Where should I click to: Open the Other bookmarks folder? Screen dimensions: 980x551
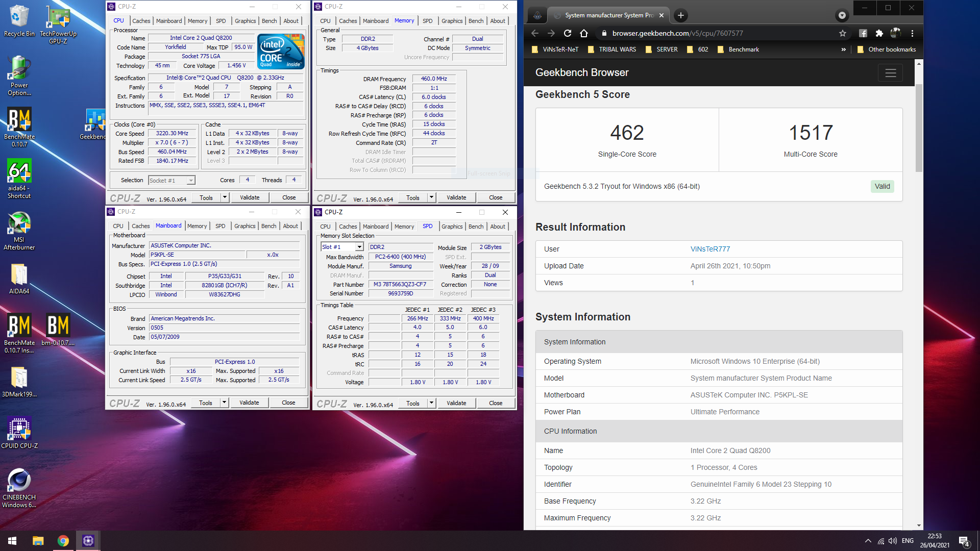click(887, 49)
